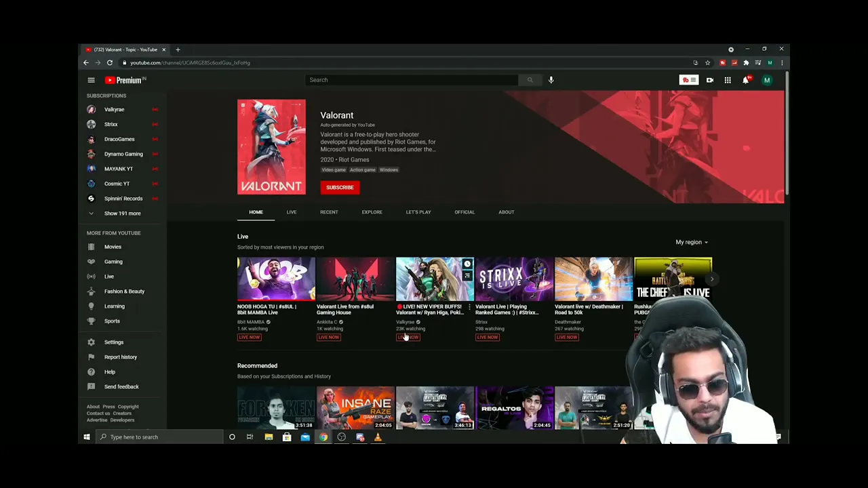Open Gaming in the sidebar
Viewport: 868px width, 488px height.
pyautogui.click(x=122, y=262)
